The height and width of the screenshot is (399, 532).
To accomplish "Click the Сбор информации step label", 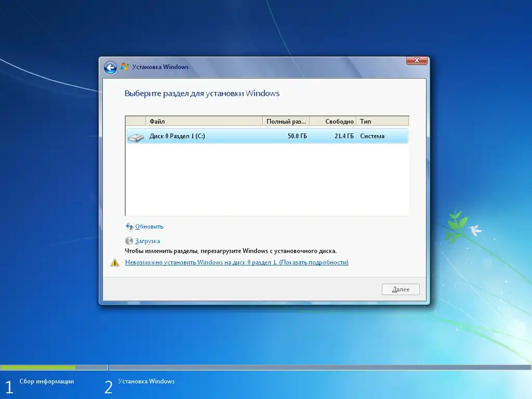I will click(x=46, y=381).
